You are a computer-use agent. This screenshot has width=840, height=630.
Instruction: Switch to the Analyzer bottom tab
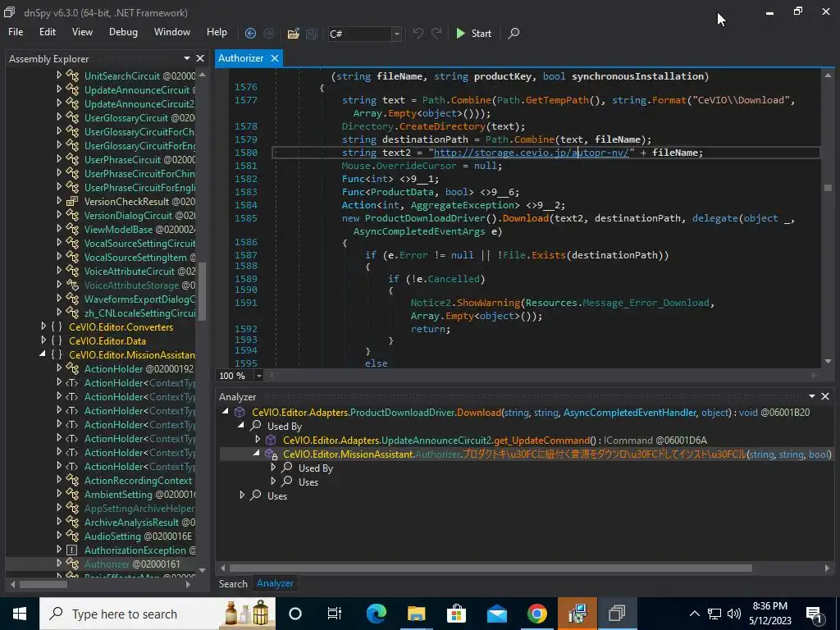pyautogui.click(x=275, y=583)
